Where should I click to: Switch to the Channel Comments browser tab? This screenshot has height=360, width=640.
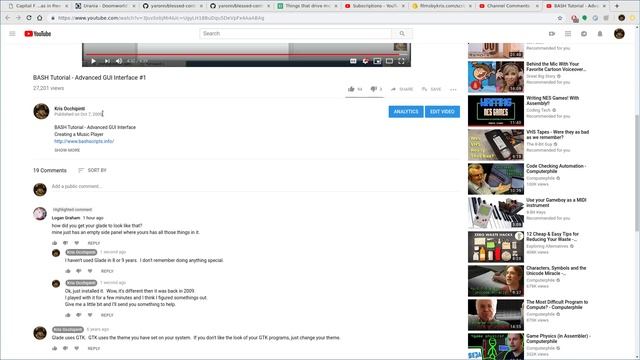point(509,6)
